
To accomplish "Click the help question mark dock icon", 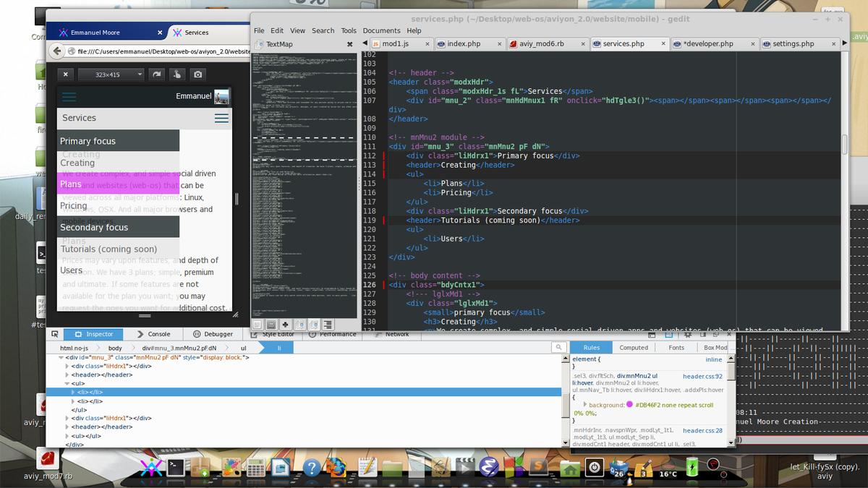I will [x=311, y=468].
